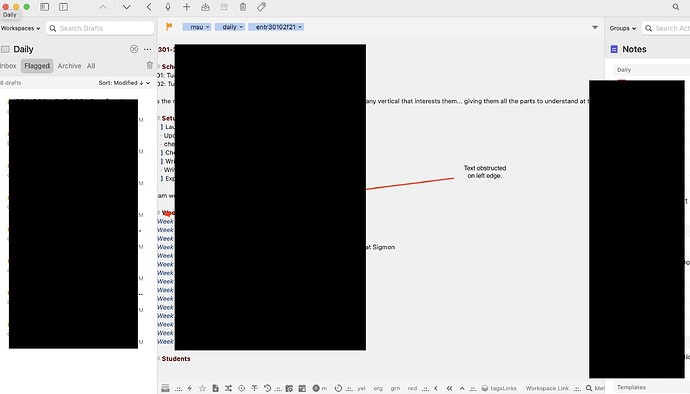Apply the grn color action
Viewport: 690px width, 394px height.
(395, 388)
